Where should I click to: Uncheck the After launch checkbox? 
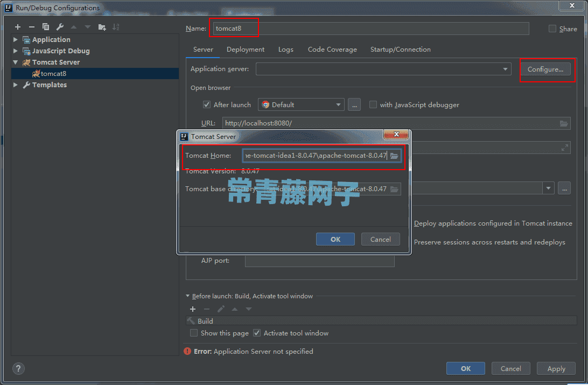tap(207, 104)
